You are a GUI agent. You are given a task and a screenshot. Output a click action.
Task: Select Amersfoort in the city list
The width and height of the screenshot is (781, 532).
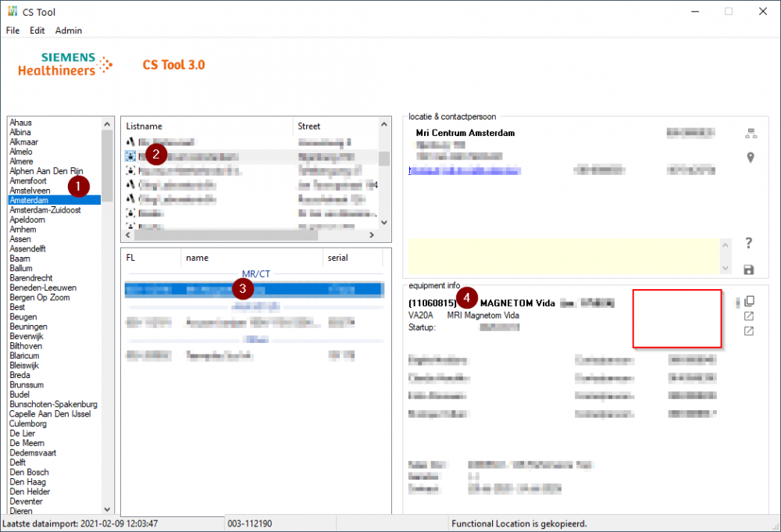pyautogui.click(x=28, y=180)
